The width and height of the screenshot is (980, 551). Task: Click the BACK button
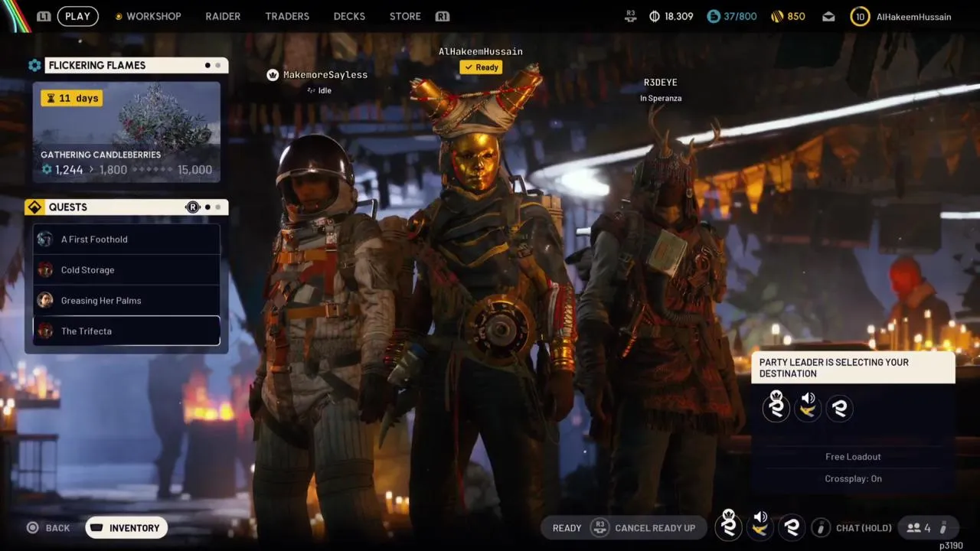pos(48,528)
